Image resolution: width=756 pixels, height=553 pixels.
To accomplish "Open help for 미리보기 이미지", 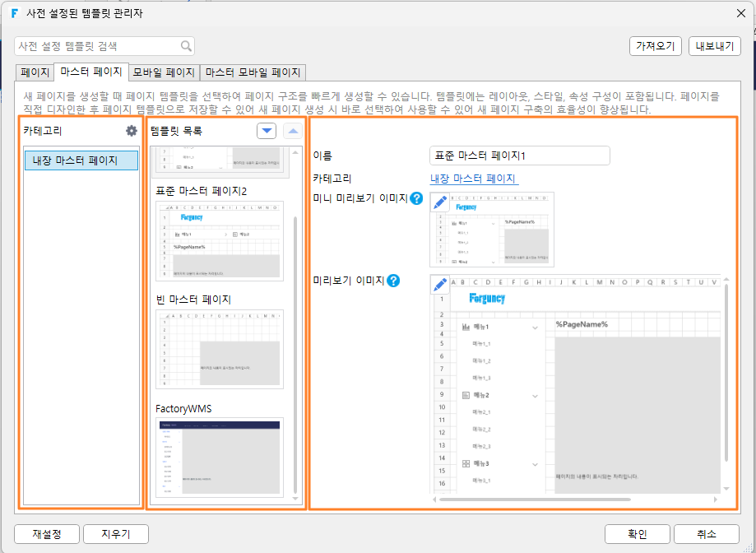I will coord(393,281).
